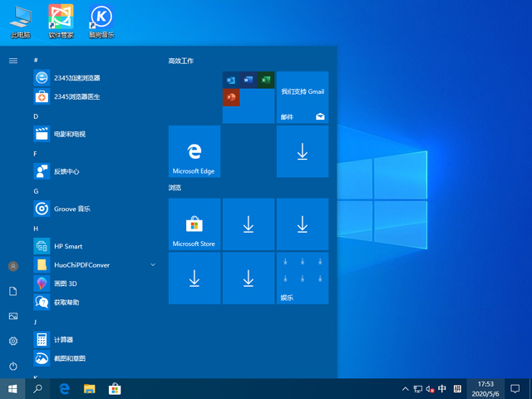Viewport: 532px width, 399px height.
Task: Click letter D section header
Action: [x=36, y=116]
